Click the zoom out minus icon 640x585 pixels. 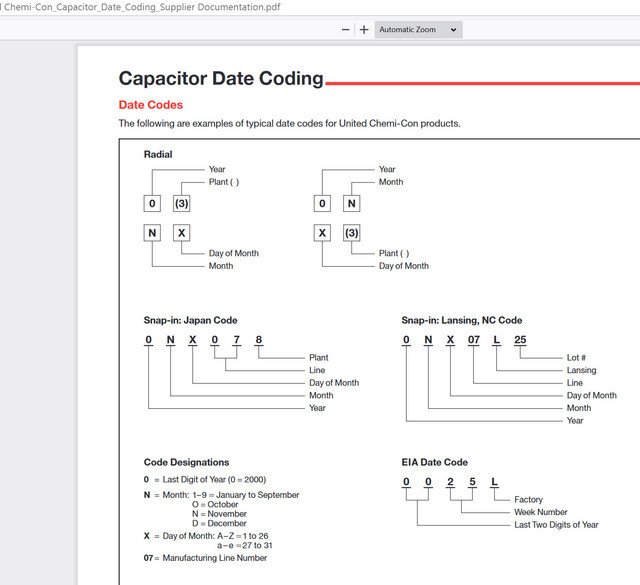coord(345,30)
